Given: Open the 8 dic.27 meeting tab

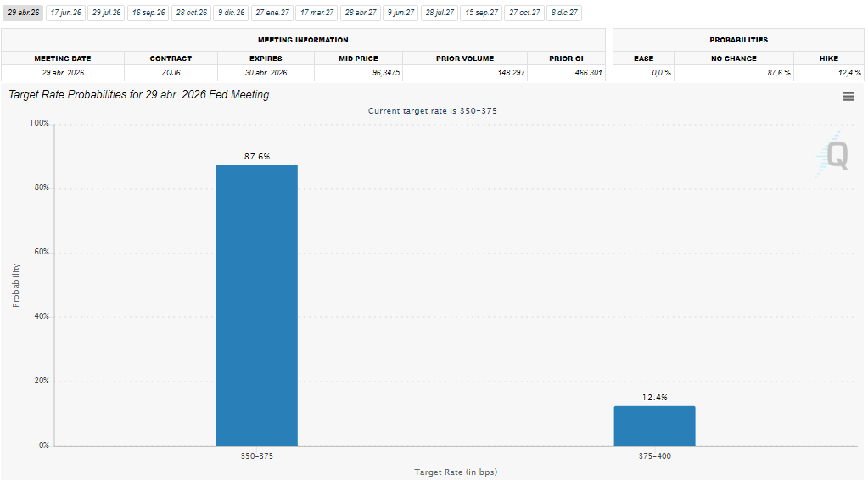Looking at the screenshot, I should point(564,13).
